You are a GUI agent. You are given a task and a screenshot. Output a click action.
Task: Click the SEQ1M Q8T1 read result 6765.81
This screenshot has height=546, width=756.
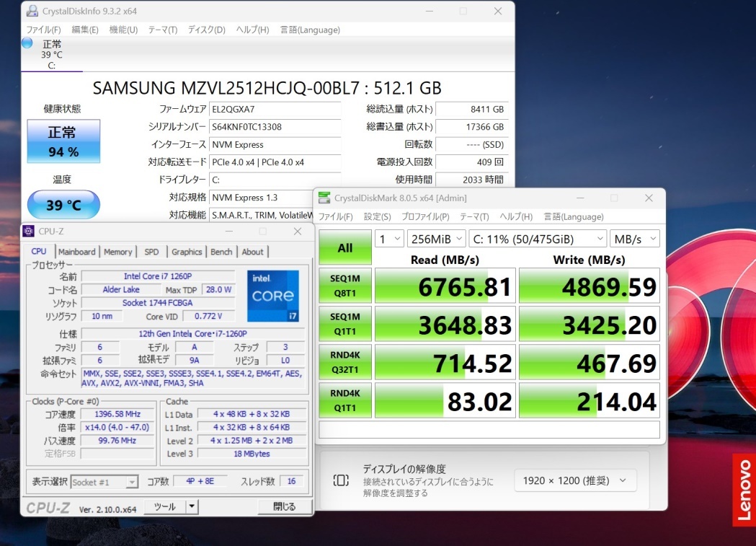pos(445,286)
